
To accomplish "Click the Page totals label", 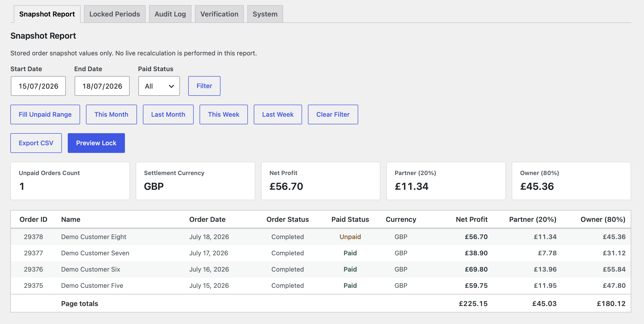I will coord(80,303).
